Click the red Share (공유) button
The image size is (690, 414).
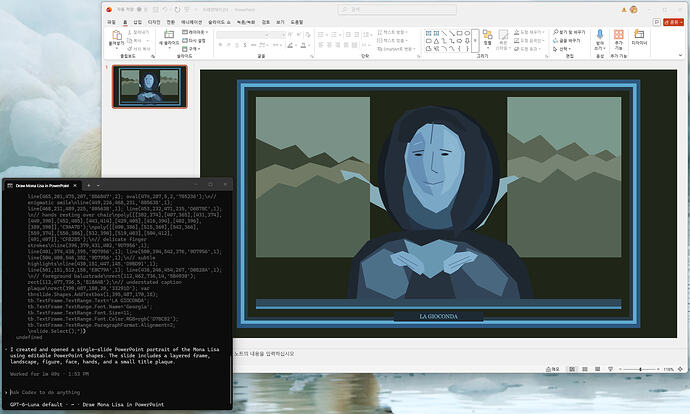(673, 22)
